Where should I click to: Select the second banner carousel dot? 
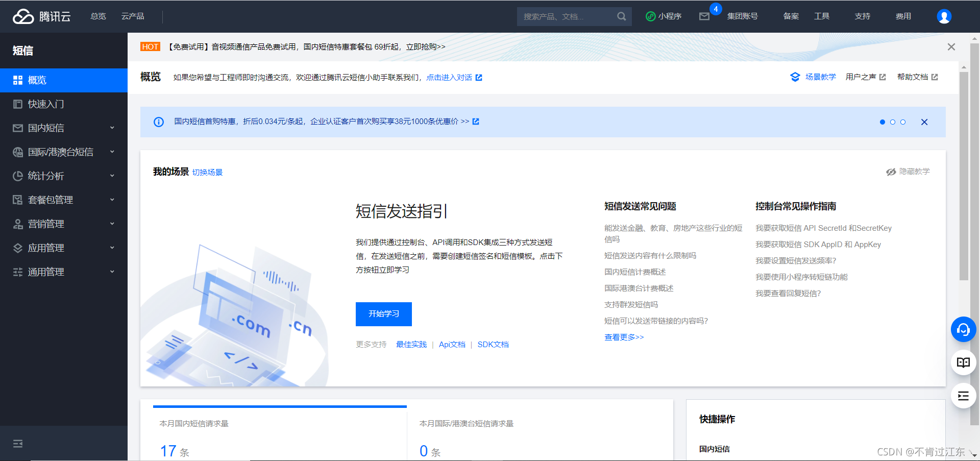(x=893, y=122)
